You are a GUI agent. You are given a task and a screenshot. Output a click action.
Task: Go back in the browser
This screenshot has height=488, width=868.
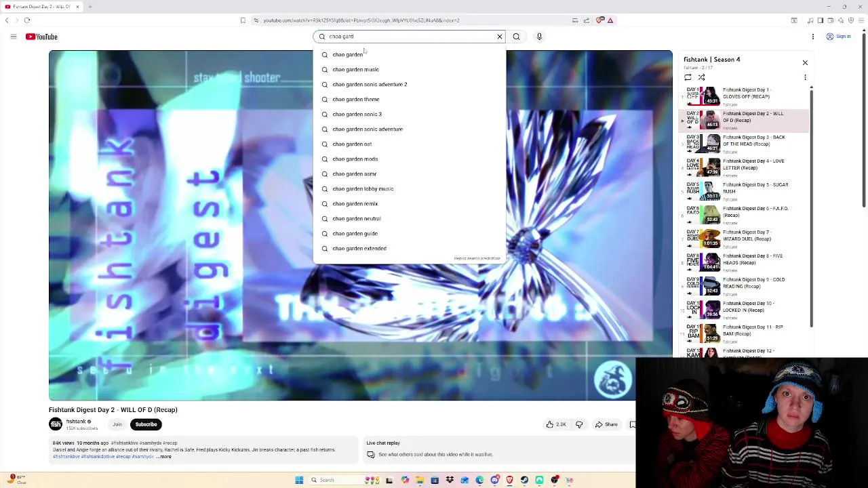[x=7, y=20]
